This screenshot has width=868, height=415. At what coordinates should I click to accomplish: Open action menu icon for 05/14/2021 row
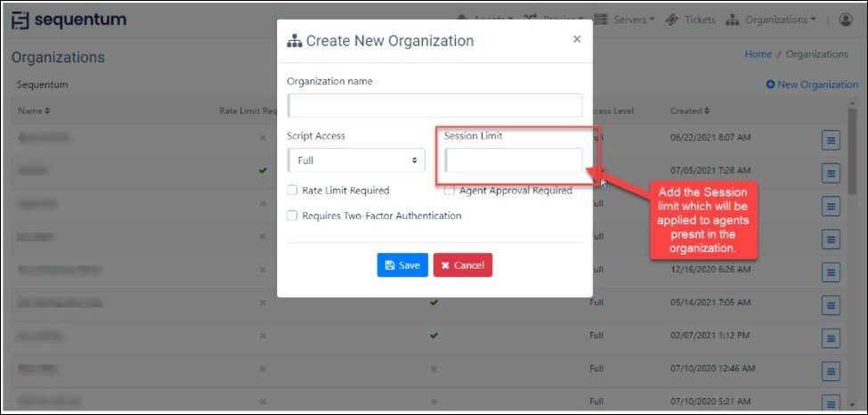coord(831,305)
